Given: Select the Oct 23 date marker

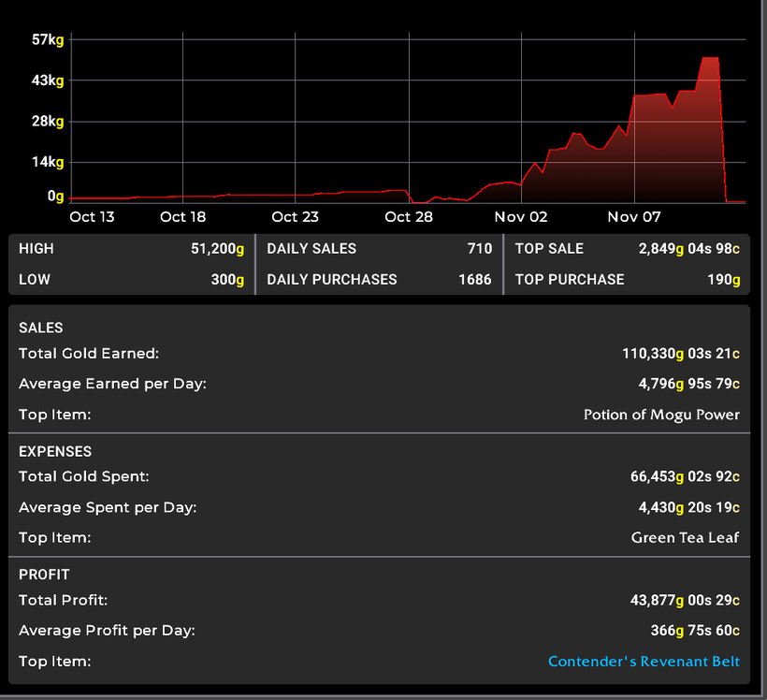Looking at the screenshot, I should (296, 217).
